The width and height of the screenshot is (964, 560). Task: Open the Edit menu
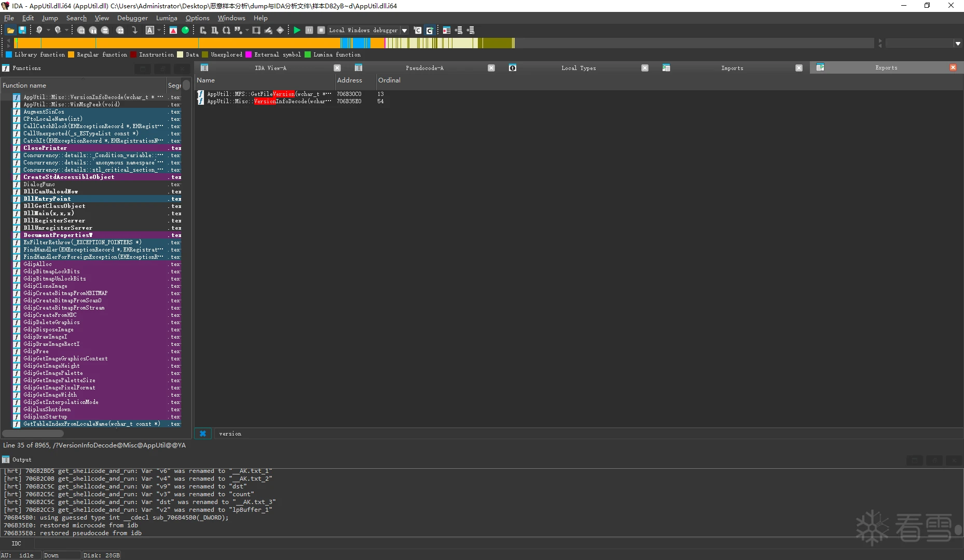click(x=28, y=18)
